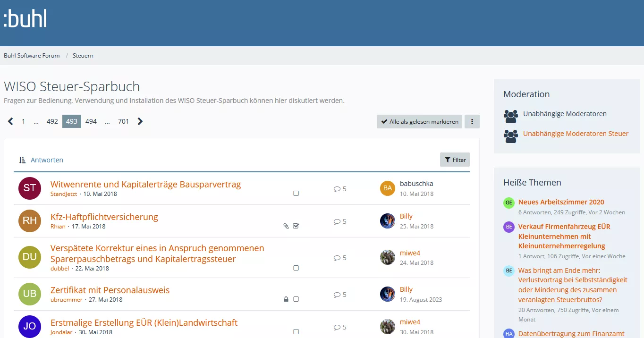This screenshot has width=644, height=338.
Task: Expand ellipsis between pages 494 and 701
Action: coord(107,121)
